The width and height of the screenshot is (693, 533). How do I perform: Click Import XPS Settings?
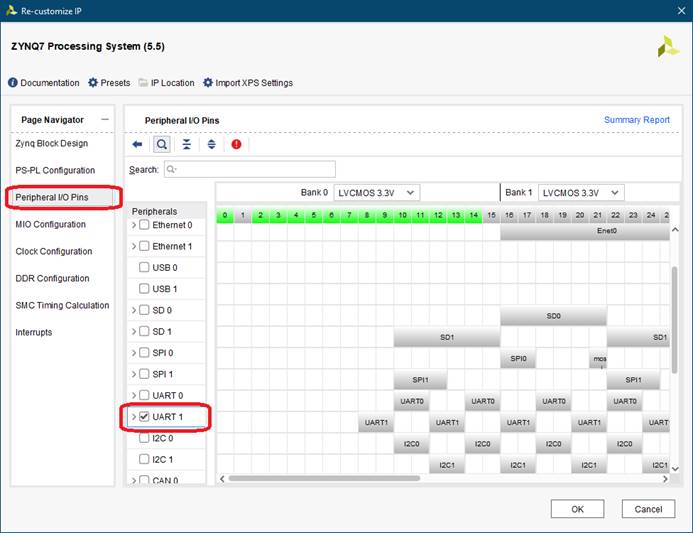tap(247, 83)
